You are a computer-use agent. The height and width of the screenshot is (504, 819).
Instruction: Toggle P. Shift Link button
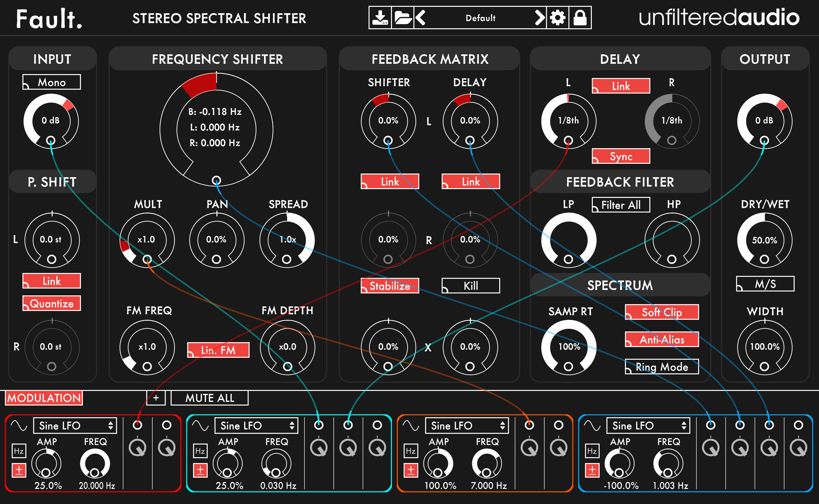(x=52, y=281)
